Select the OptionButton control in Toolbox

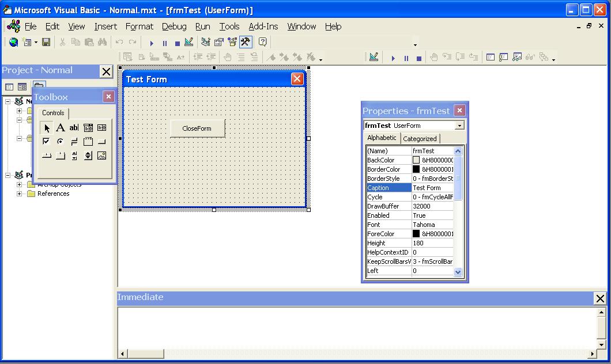(x=61, y=141)
